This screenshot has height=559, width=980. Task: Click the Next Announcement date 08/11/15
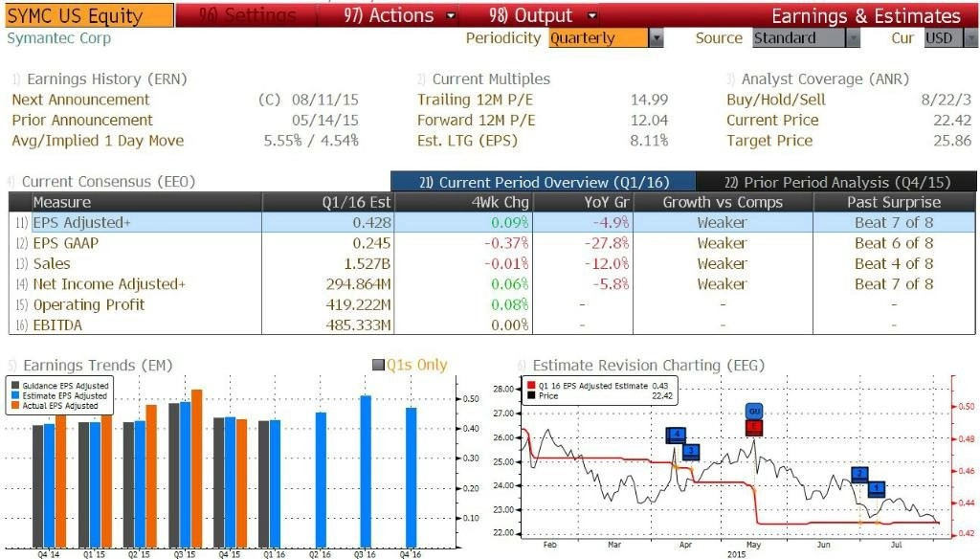[325, 100]
